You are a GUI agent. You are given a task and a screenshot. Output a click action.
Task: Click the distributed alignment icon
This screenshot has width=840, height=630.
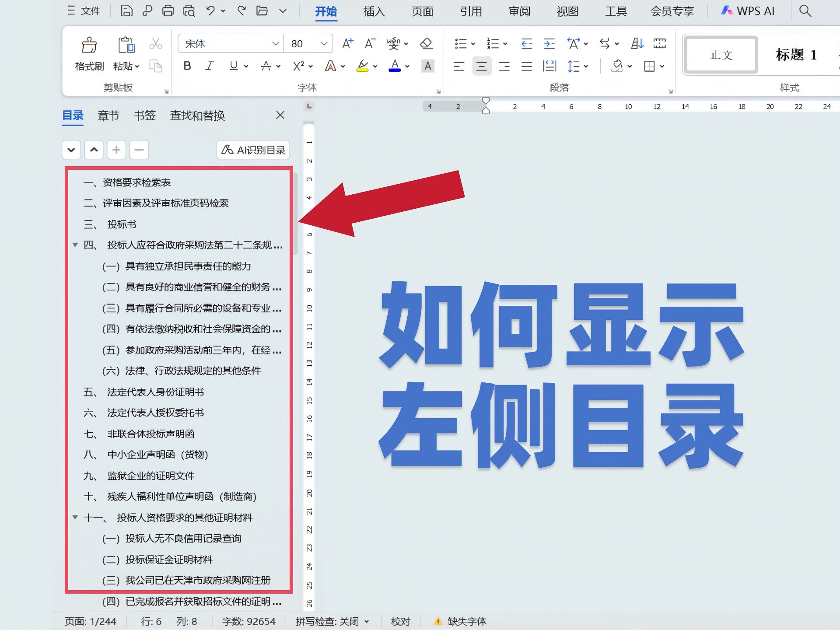[x=549, y=66]
